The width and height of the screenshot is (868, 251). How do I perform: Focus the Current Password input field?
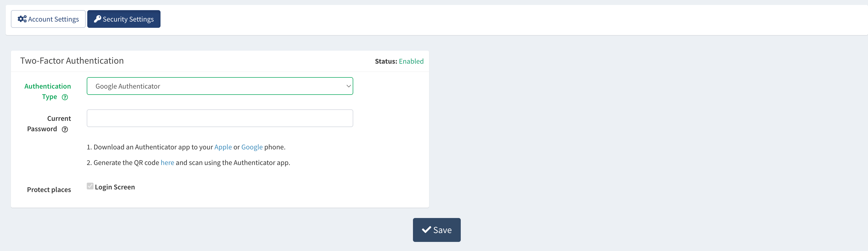(x=220, y=118)
